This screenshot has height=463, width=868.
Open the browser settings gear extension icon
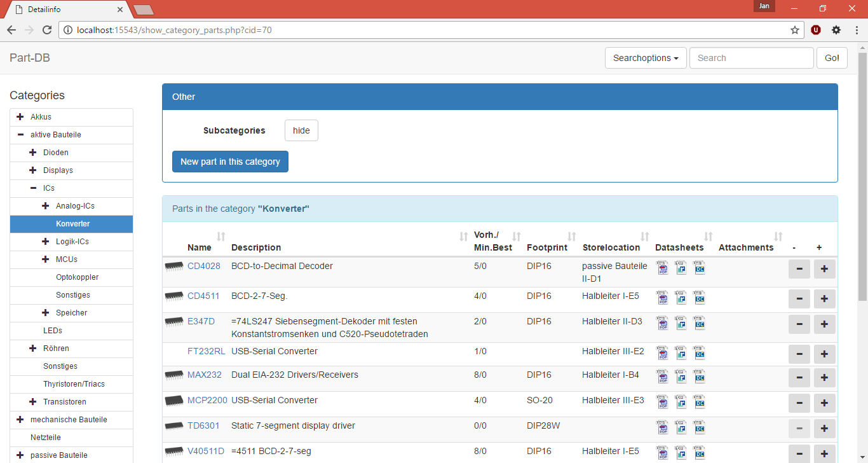tap(836, 30)
